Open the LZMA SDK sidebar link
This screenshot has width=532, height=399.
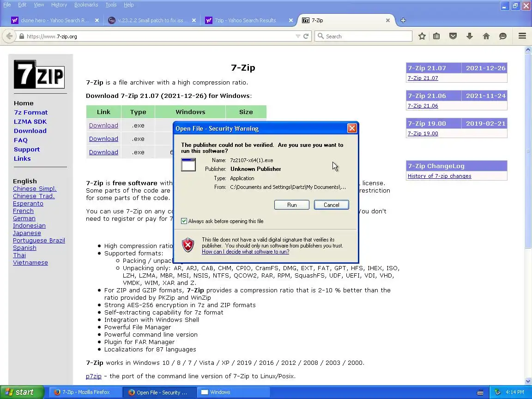pyautogui.click(x=30, y=121)
